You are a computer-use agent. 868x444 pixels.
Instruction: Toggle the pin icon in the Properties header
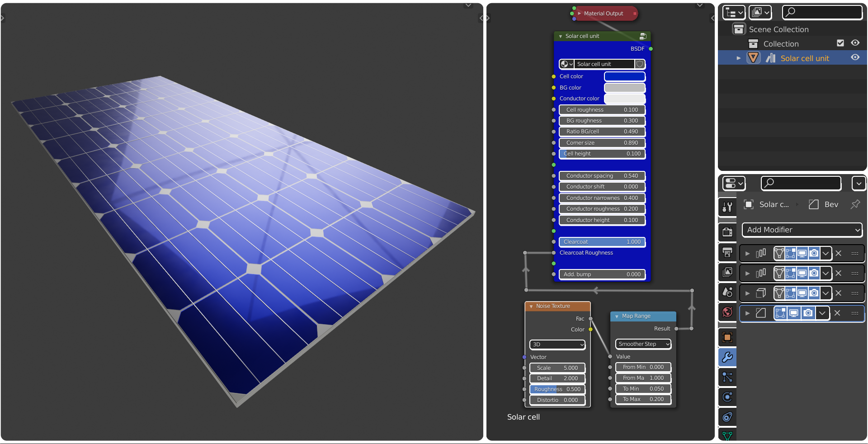(x=855, y=204)
